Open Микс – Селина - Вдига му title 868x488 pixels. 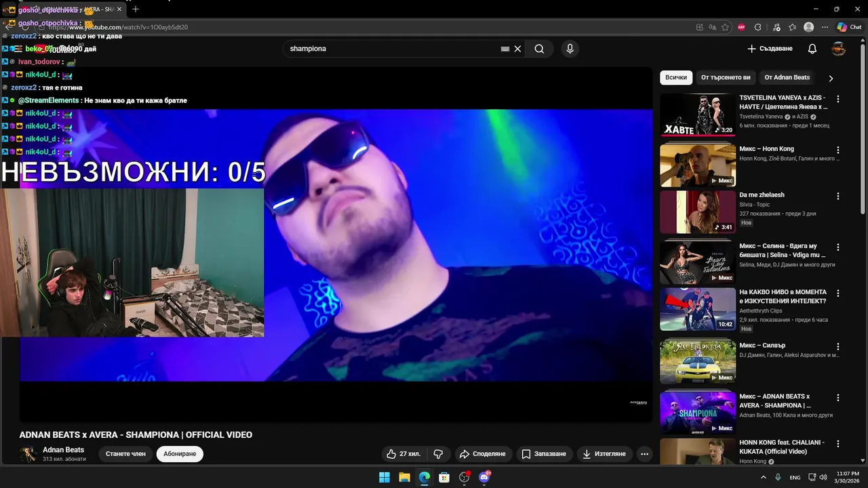click(782, 250)
